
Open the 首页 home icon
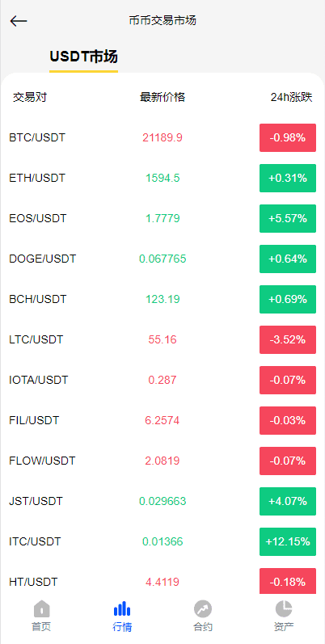(41, 608)
